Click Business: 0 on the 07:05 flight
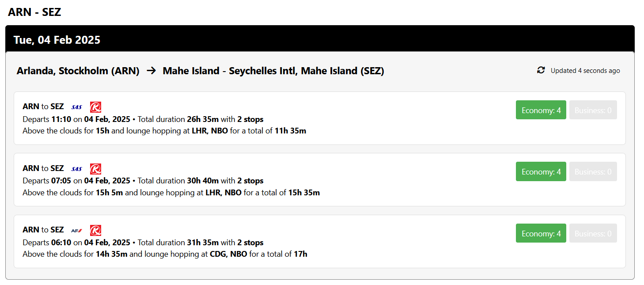644x285 pixels. (593, 171)
